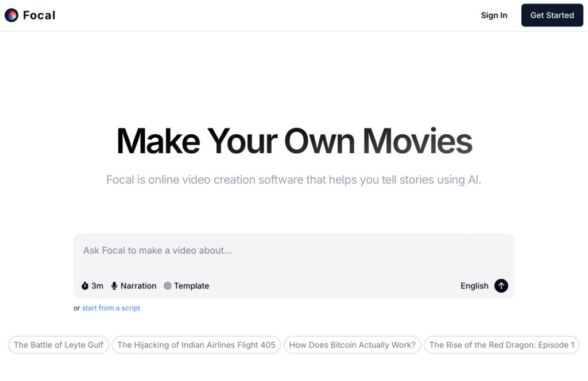Click the Focal description subtitle text

pos(294,180)
